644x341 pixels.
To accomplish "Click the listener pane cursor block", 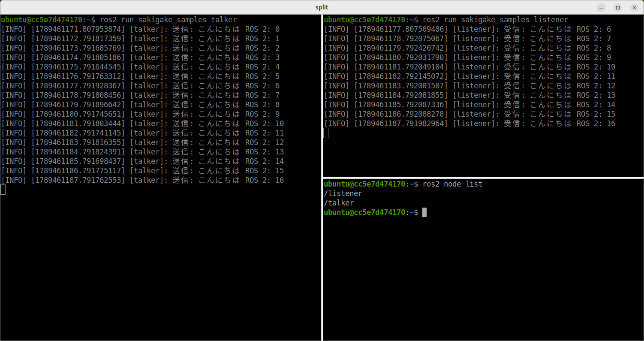I will [x=326, y=133].
